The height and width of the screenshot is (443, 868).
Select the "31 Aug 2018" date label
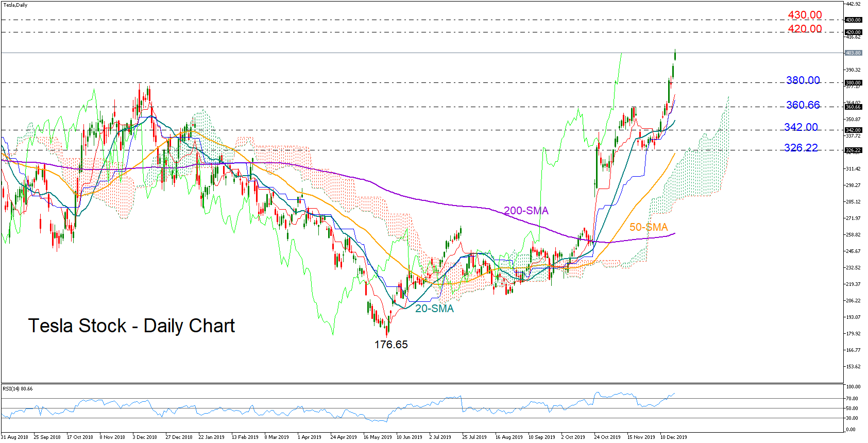click(x=15, y=437)
